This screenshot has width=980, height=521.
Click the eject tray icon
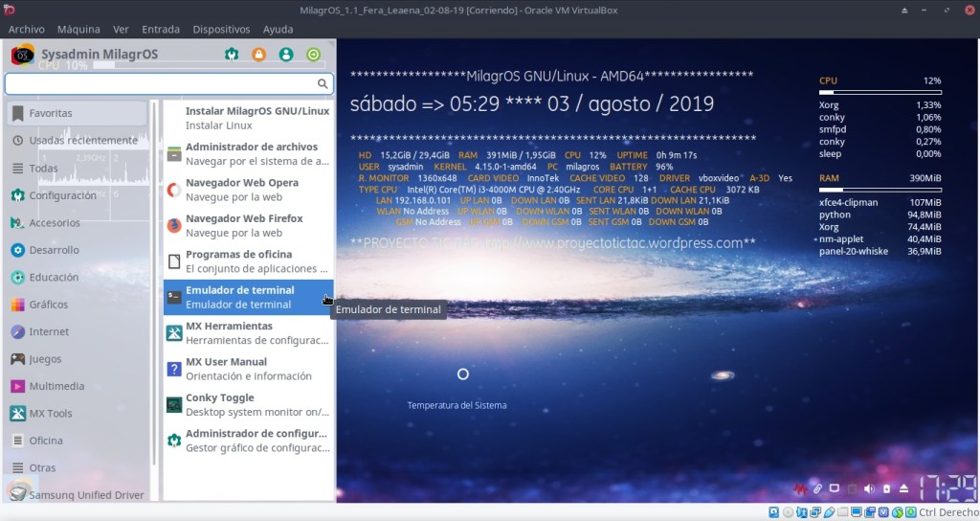pyautogui.click(x=903, y=489)
